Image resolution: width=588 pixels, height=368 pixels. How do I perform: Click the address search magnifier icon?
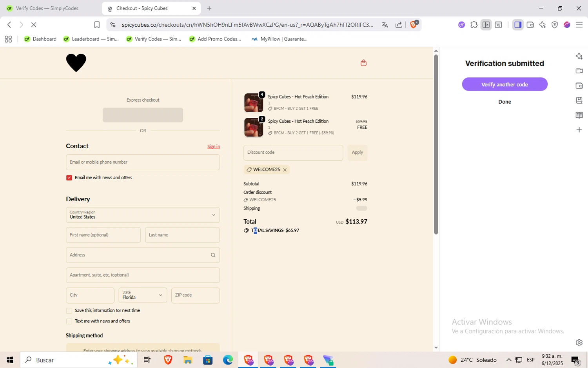[213, 255]
